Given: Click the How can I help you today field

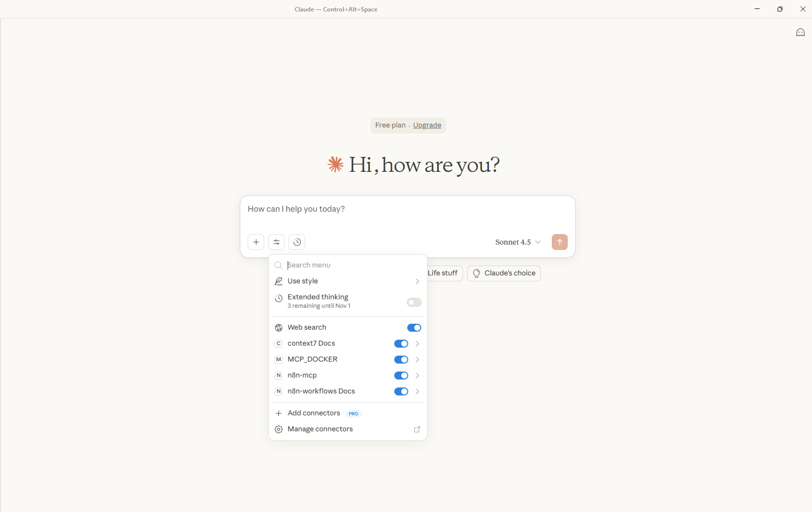Looking at the screenshot, I should coord(408,209).
